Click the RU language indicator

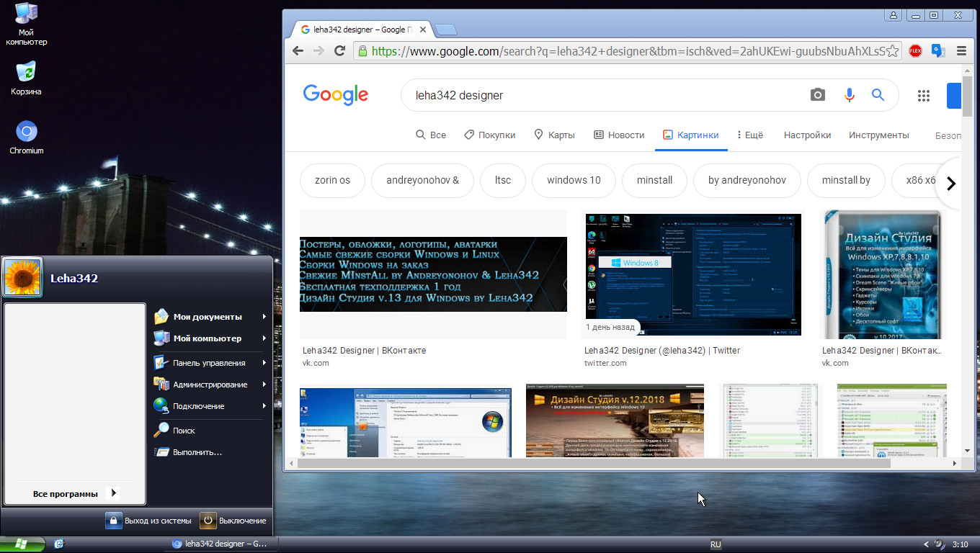716,544
